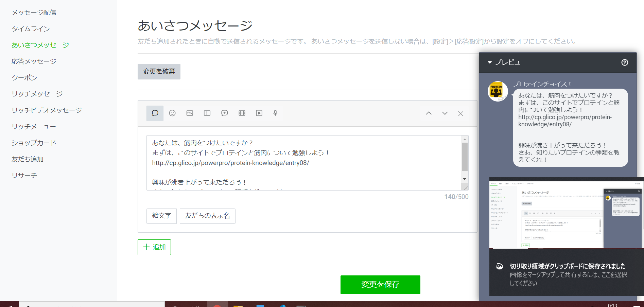Click the プロテインチョイス！ account name
The image size is (644, 307).
(542, 84)
